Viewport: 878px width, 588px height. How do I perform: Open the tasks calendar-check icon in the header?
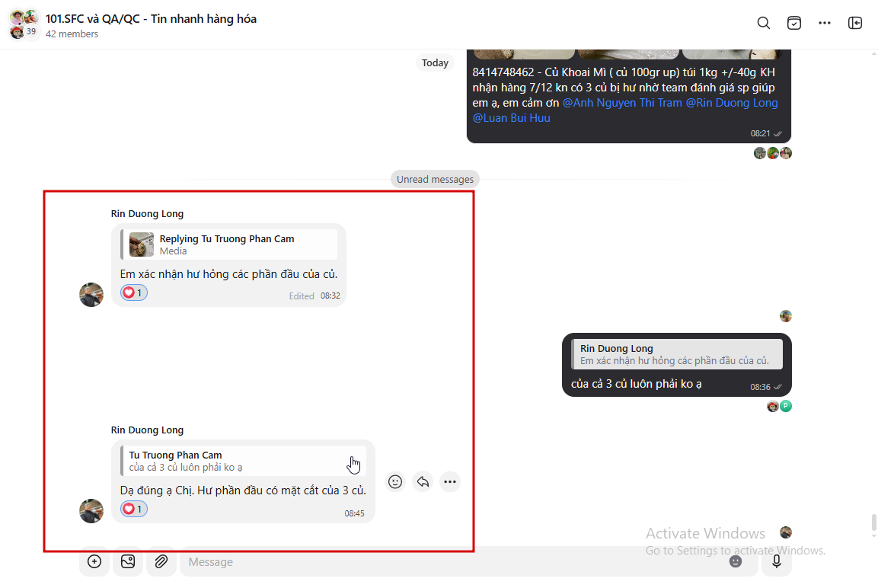pos(794,23)
